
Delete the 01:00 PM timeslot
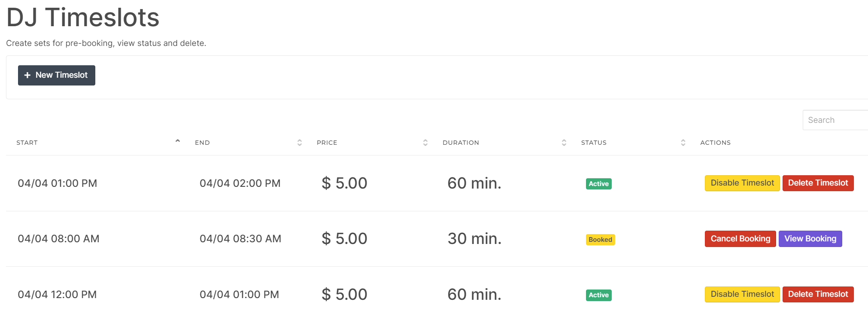pyautogui.click(x=817, y=183)
